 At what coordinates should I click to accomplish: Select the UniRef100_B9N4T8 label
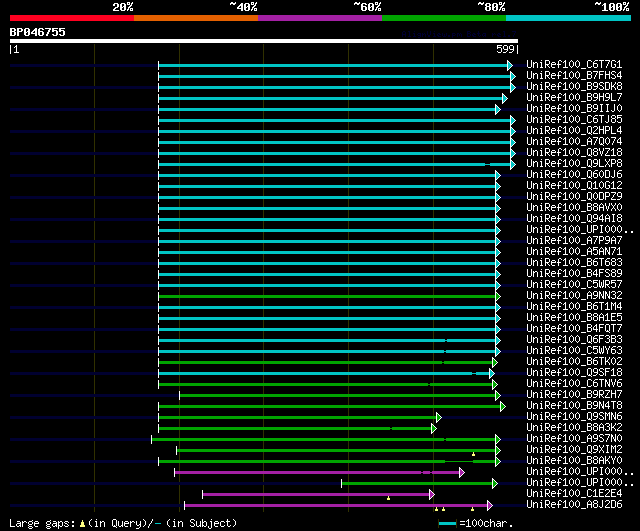point(574,406)
